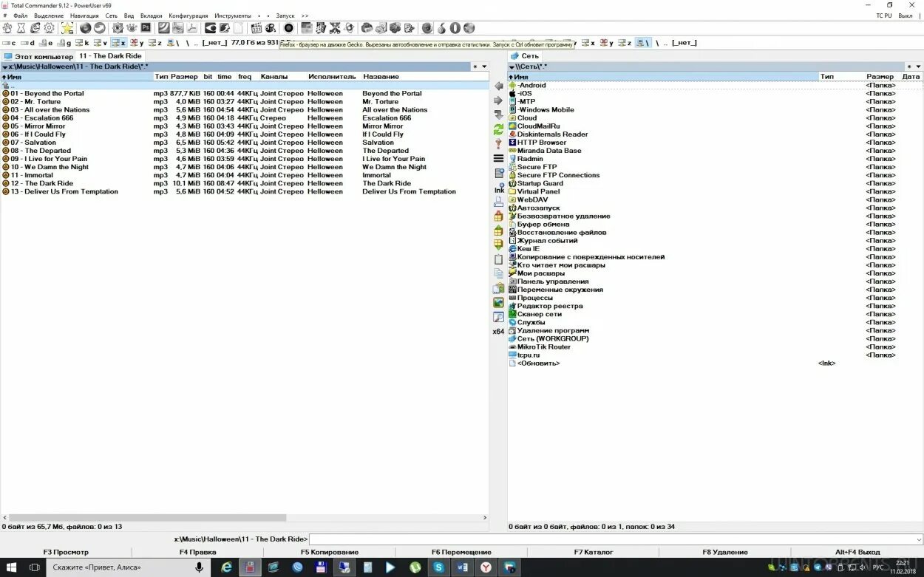Screen dimensions: 924x577
Task: Open the Навигация menu
Action: point(84,16)
